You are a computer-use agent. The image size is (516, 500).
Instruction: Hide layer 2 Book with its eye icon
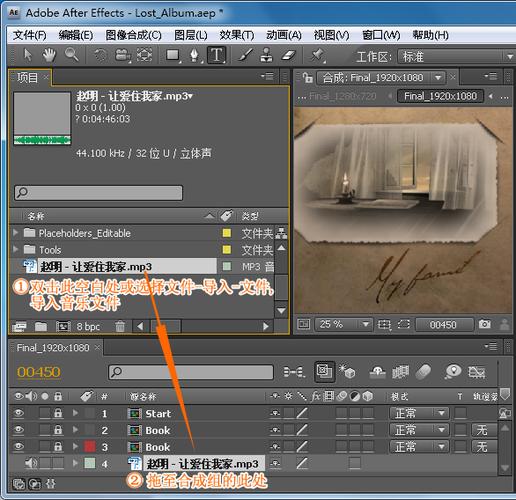(19, 430)
